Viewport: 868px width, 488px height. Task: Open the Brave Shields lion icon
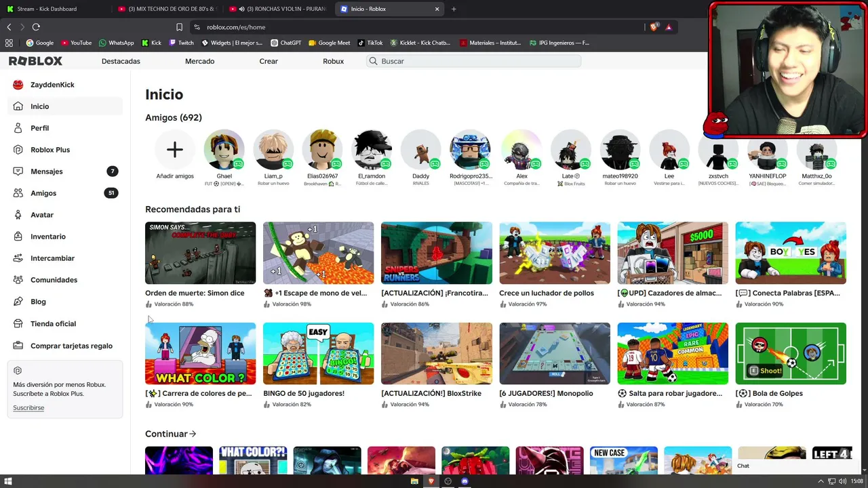click(654, 27)
